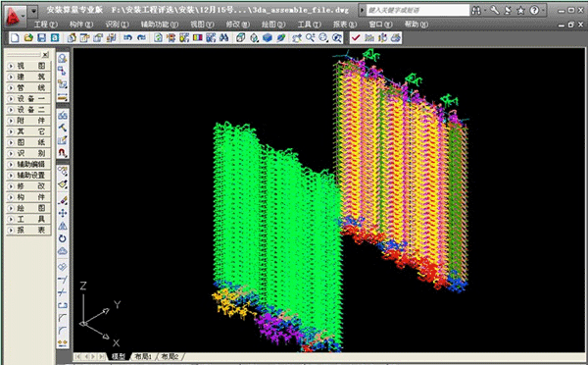Click the red checkmark toolbar icon
The image size is (588, 365).
point(356,37)
